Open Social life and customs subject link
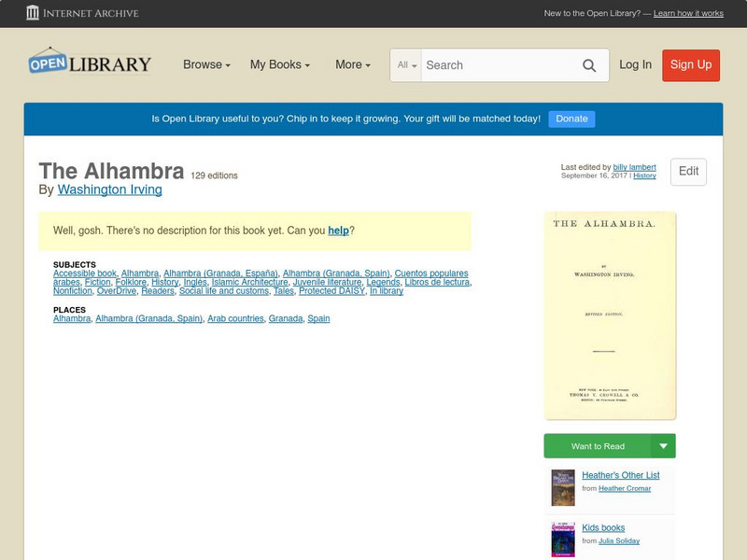The height and width of the screenshot is (560, 747). click(x=224, y=291)
